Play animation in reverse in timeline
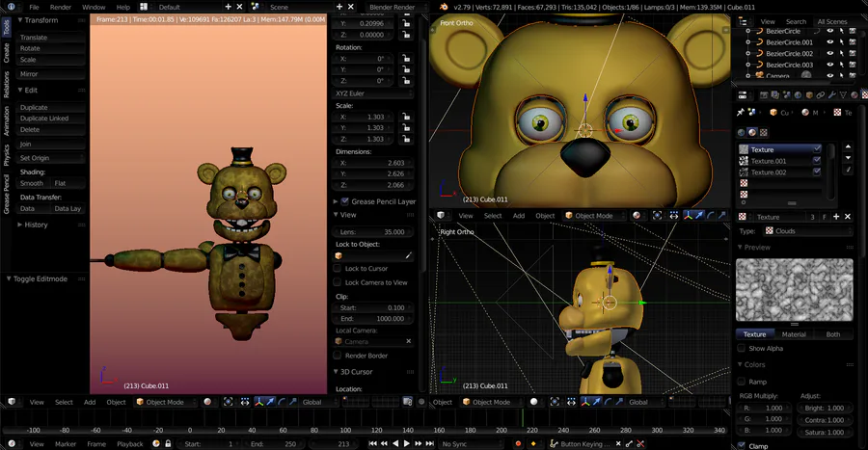 [x=395, y=443]
